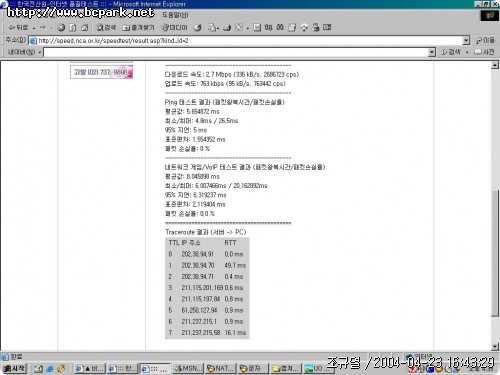Click the pink 고발 (02) 737-9898 banner
Image resolution: width=500 pixels, height=375 pixels.
pyautogui.click(x=101, y=72)
